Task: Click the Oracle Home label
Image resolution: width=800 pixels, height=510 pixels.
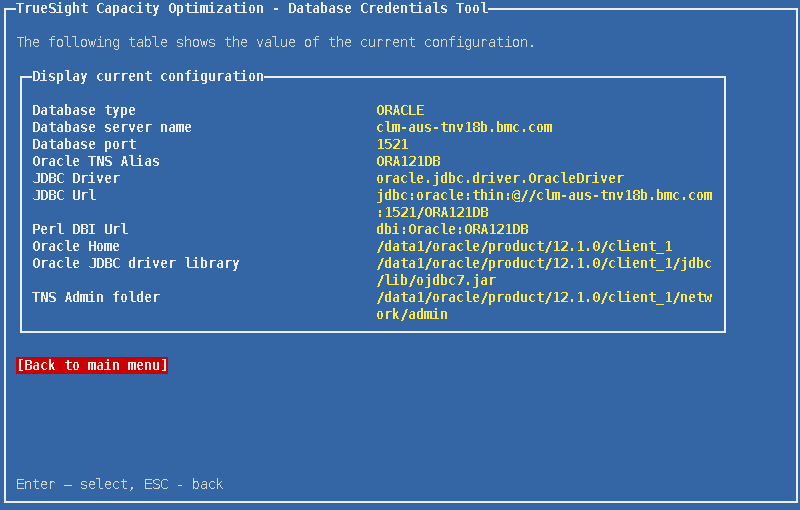Action: 76,246
